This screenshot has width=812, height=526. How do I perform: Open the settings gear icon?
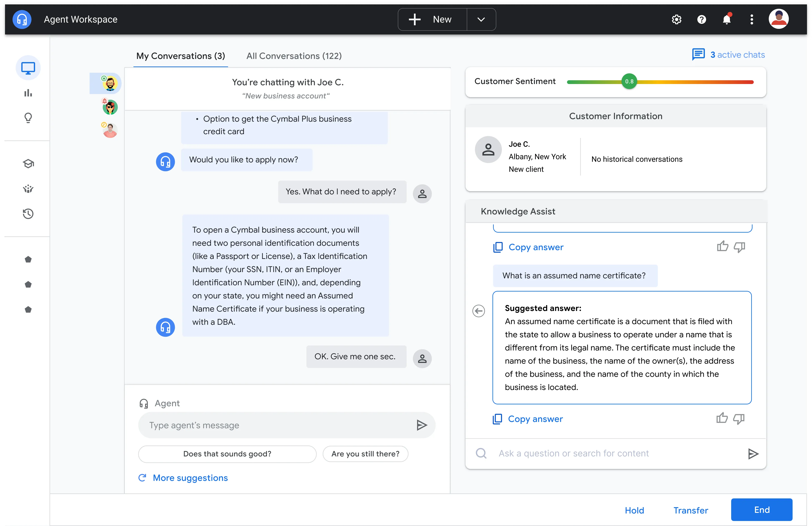coord(676,19)
